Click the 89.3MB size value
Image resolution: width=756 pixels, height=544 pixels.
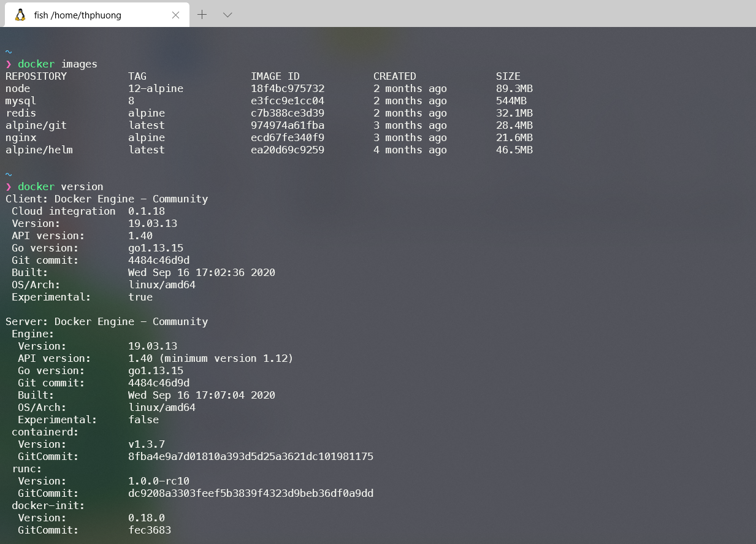pyautogui.click(x=514, y=88)
